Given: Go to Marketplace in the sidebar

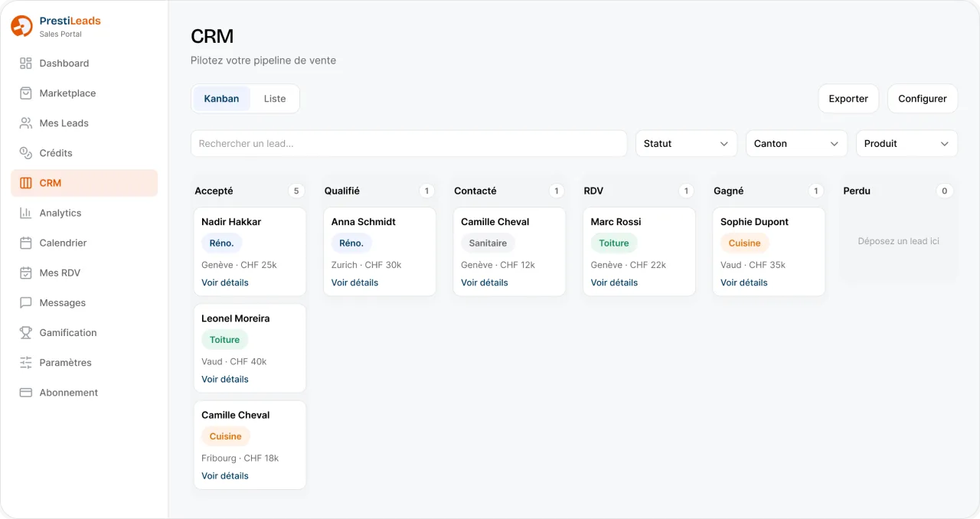Looking at the screenshot, I should (x=84, y=93).
